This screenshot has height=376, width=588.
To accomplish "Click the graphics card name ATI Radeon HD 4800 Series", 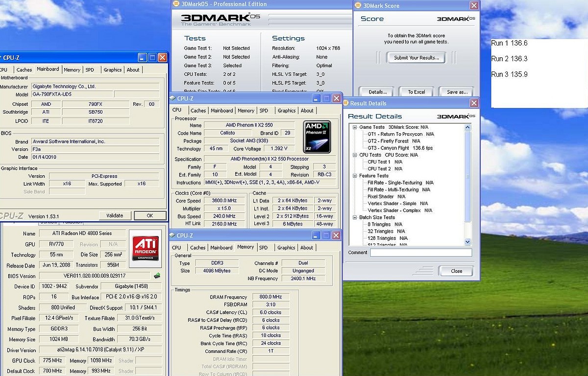I will coord(83,234).
